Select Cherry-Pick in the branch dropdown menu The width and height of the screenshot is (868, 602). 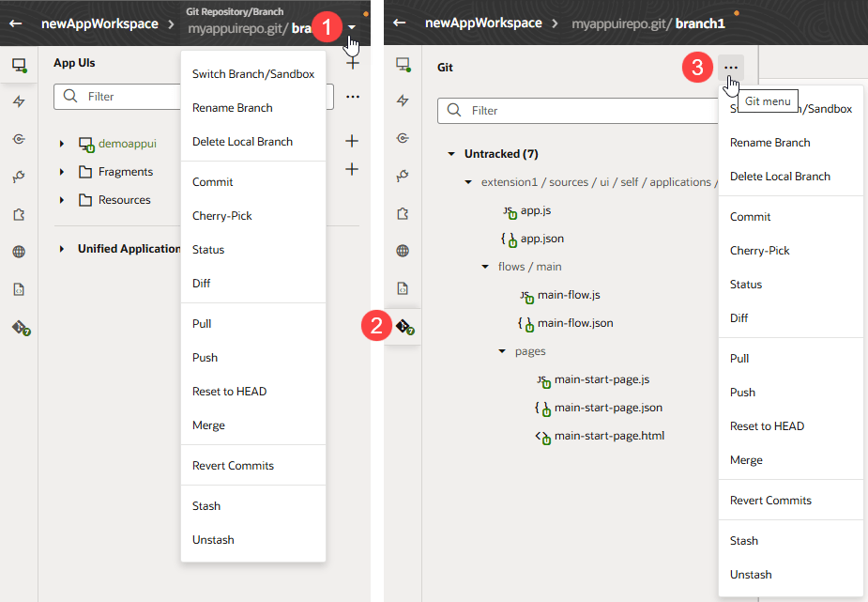[x=222, y=216]
